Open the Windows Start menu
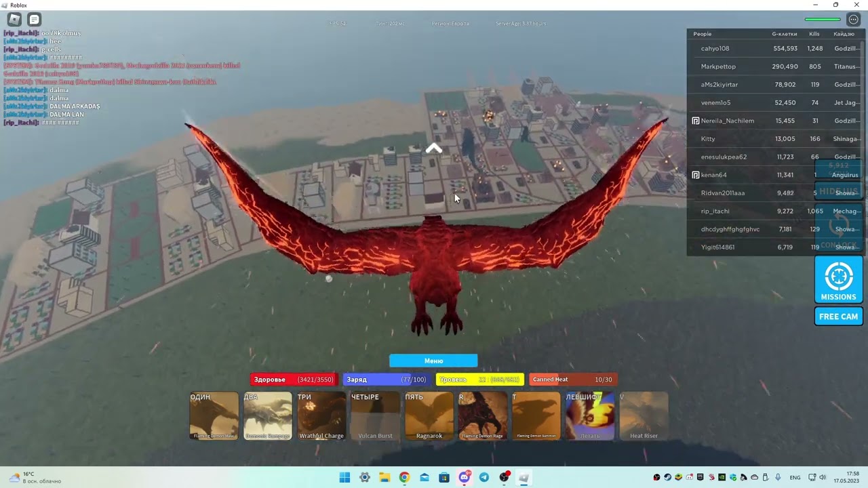This screenshot has height=488, width=868. tap(344, 477)
